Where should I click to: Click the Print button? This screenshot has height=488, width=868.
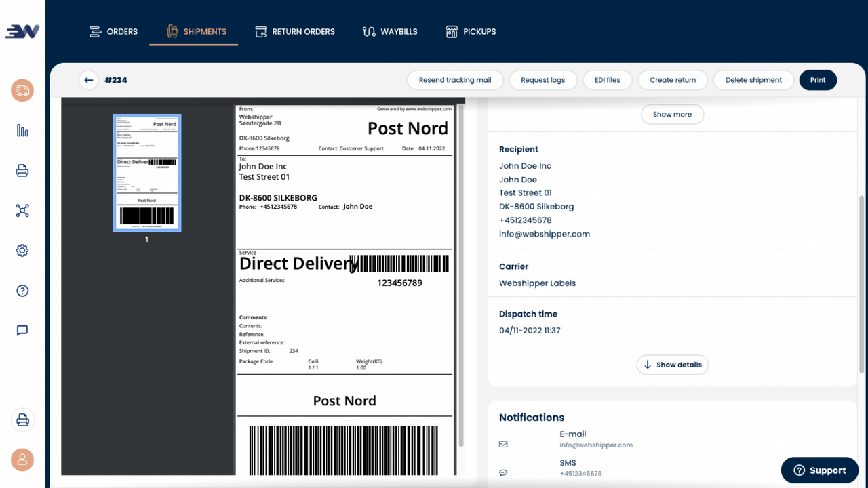[x=818, y=80]
